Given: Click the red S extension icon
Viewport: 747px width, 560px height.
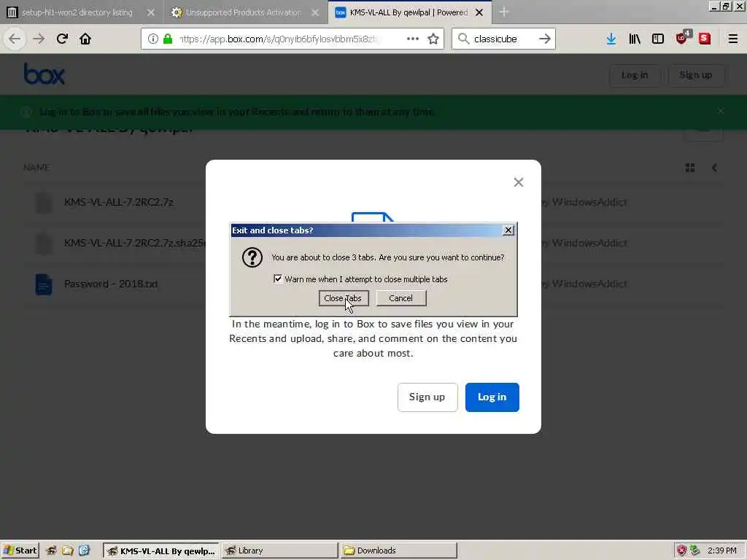Looking at the screenshot, I should 705,39.
